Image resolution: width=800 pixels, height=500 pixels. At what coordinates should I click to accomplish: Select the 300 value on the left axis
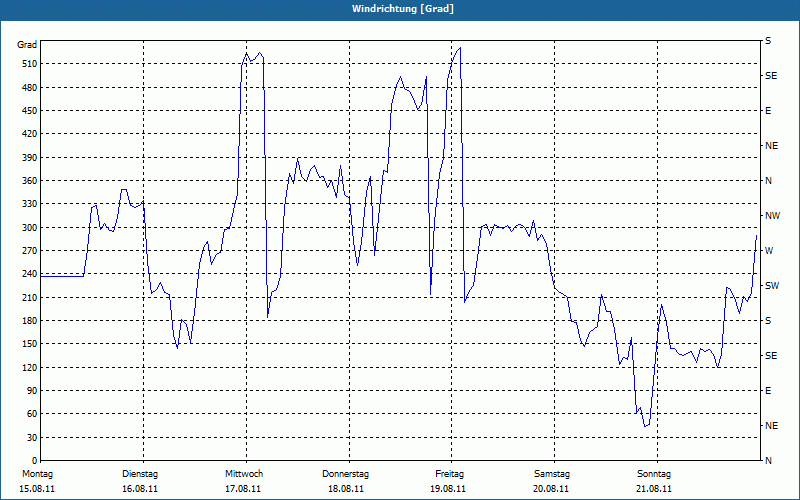tap(30, 228)
